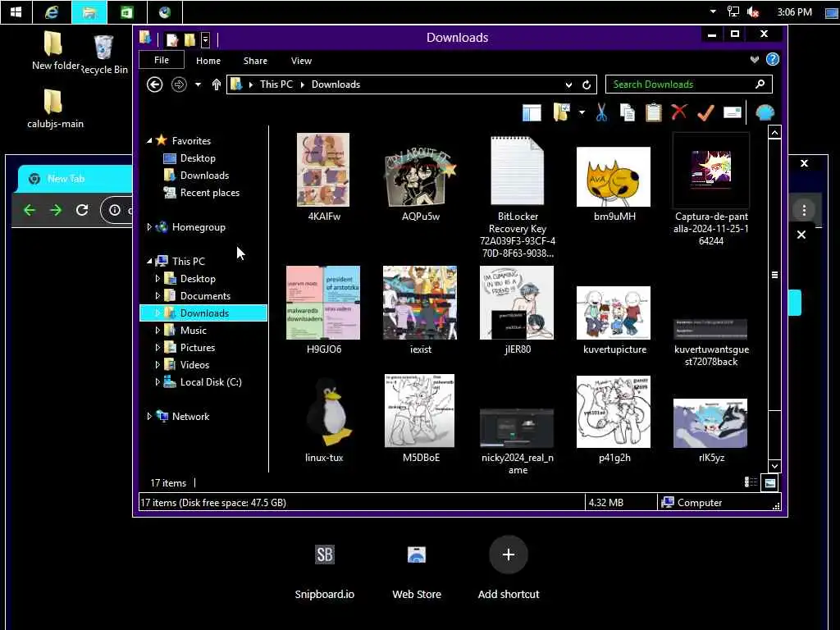This screenshot has width=840, height=630.
Task: Switch to details view in status bar
Action: click(751, 482)
